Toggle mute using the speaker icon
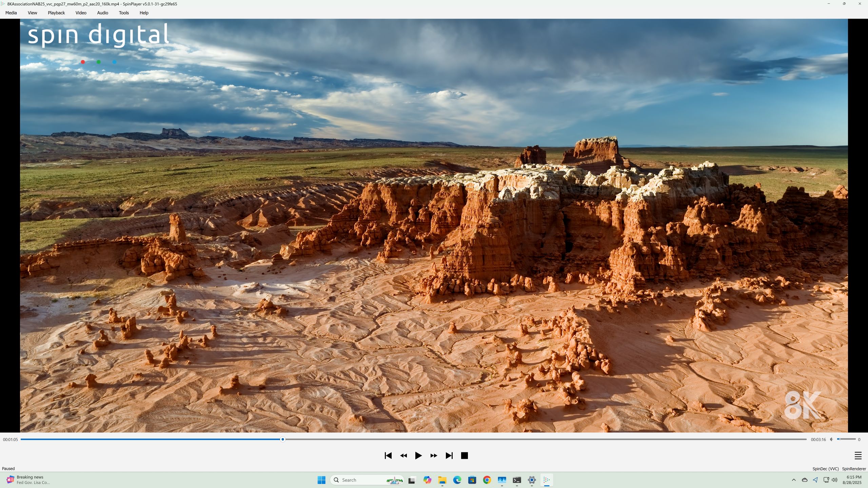This screenshot has width=868, height=488. (831, 439)
